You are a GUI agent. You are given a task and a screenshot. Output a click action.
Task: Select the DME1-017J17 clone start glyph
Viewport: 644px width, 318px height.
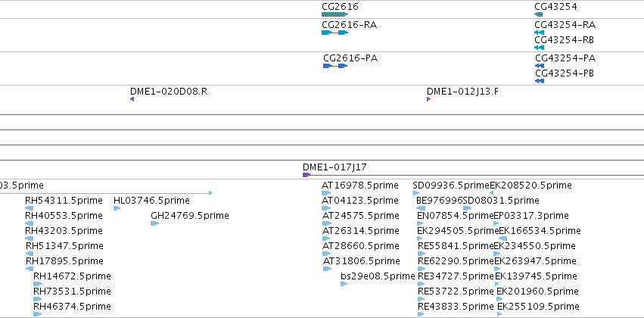coord(306,175)
